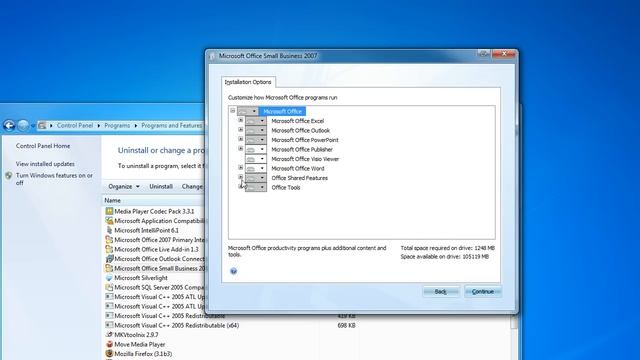Open install option dropdown for Office Shared Features
This screenshot has width=640, height=360.
[256, 178]
